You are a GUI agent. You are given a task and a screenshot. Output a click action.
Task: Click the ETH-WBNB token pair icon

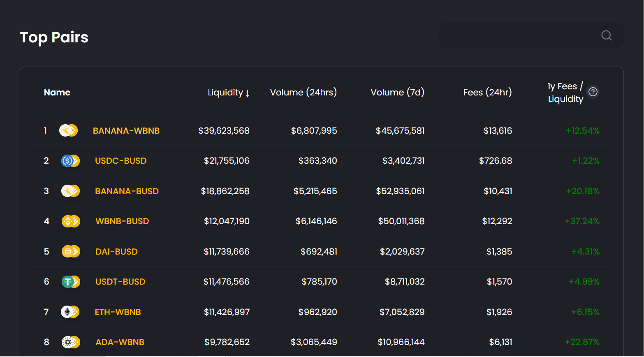click(70, 312)
